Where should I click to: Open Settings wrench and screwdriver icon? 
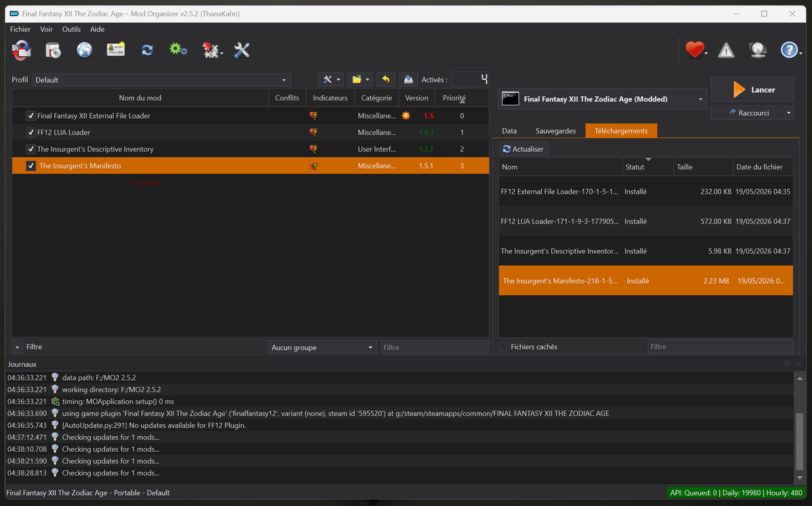241,50
